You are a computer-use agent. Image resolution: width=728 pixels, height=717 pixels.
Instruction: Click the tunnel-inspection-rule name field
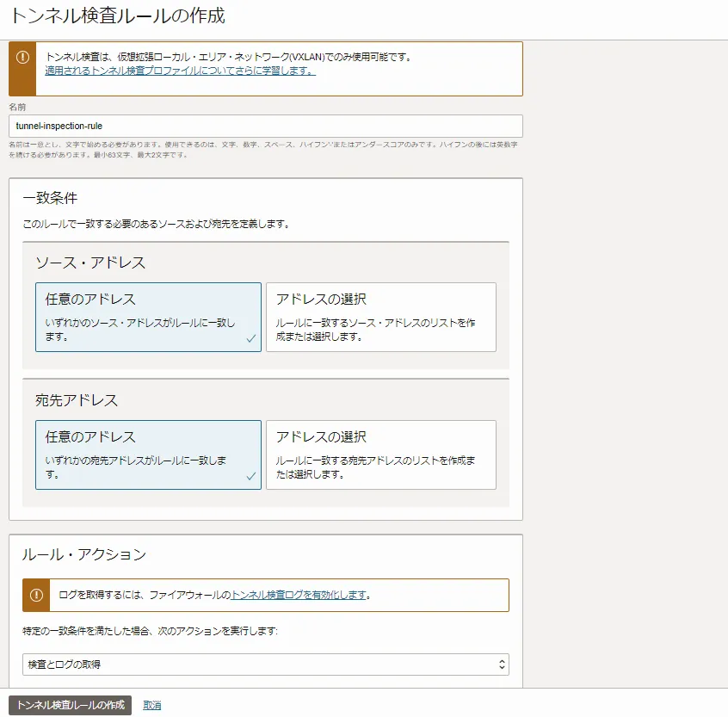pyautogui.click(x=258, y=124)
